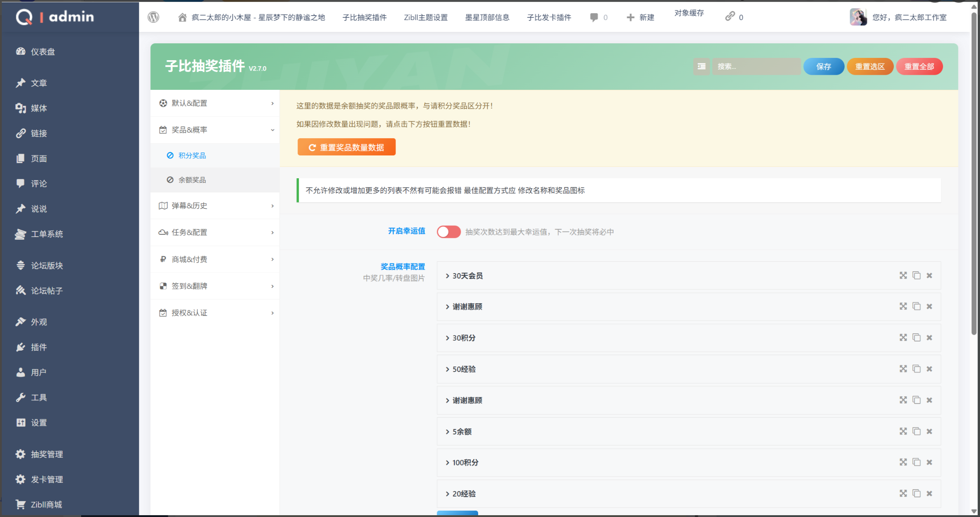This screenshot has width=980, height=517.
Task: Delete the 20经验 prize row
Action: point(929,493)
